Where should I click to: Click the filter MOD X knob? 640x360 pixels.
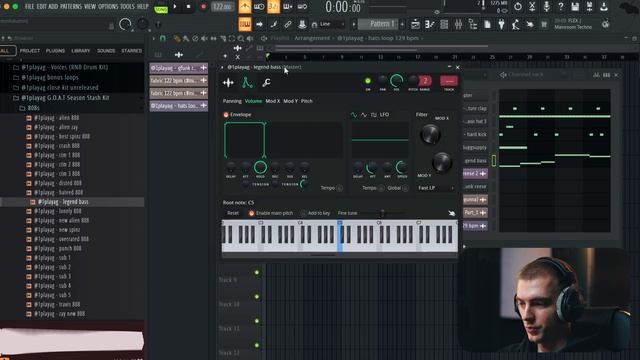[x=430, y=134]
